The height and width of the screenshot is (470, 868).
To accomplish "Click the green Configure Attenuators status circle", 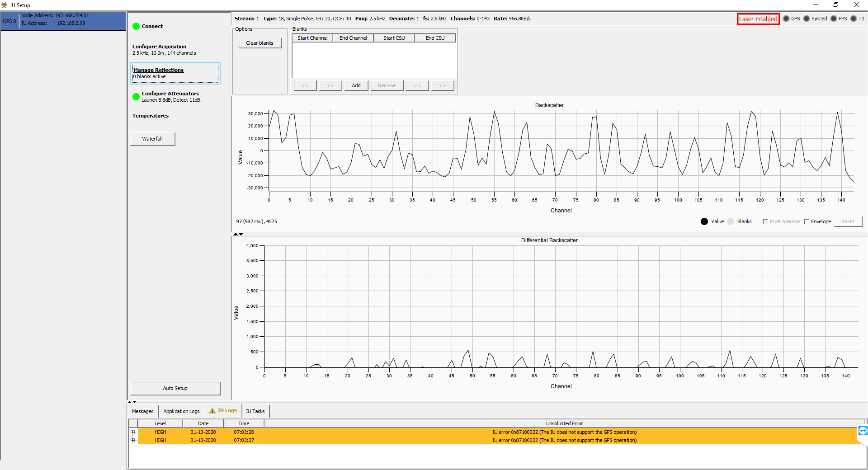I will pos(136,97).
